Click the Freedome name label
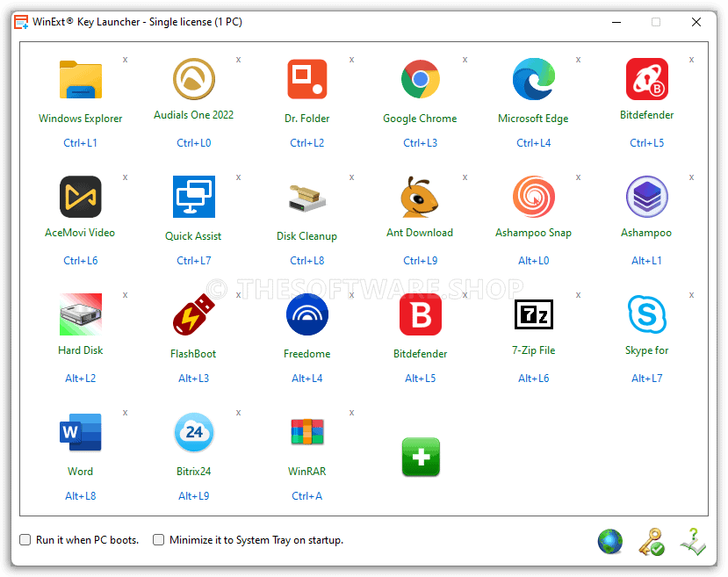The height and width of the screenshot is (577, 728). 306,354
